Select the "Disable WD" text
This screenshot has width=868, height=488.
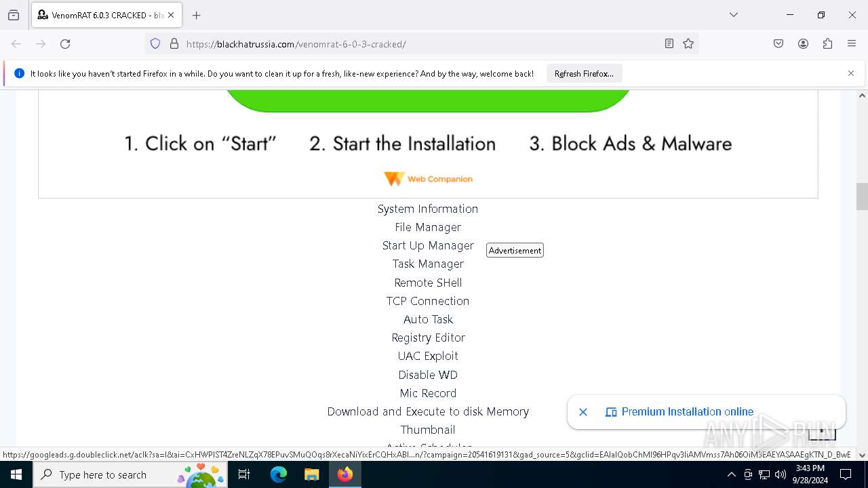point(428,375)
